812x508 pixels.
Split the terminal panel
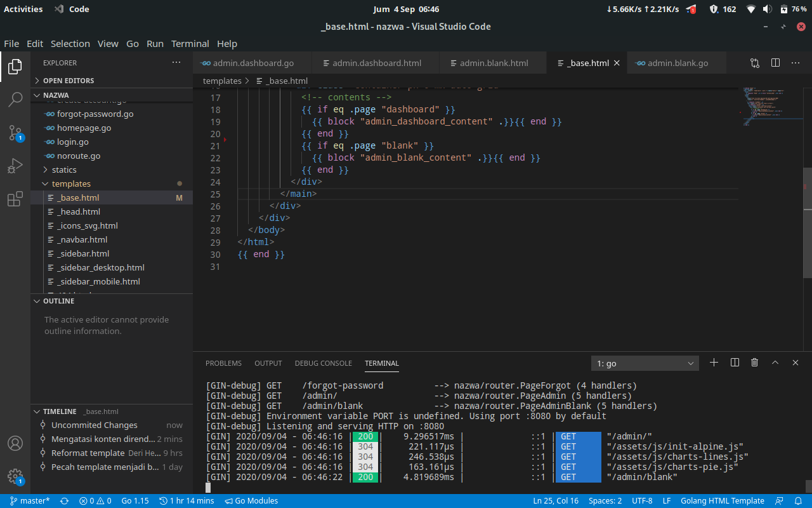tap(735, 363)
